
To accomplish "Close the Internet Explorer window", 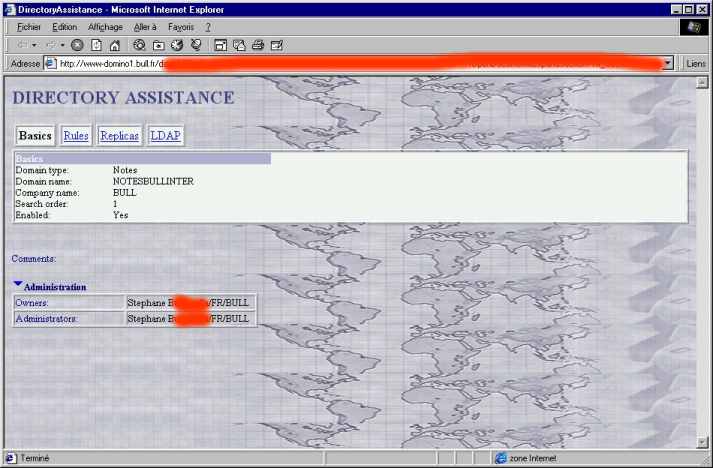I will pos(702,10).
